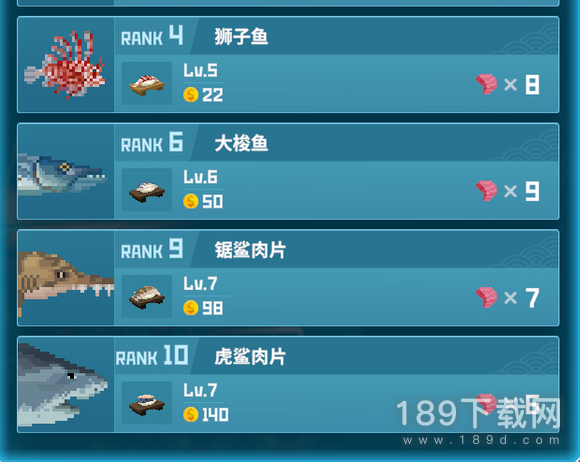Select the lionfish sushi dish icon
The image size is (580, 462).
(147, 84)
